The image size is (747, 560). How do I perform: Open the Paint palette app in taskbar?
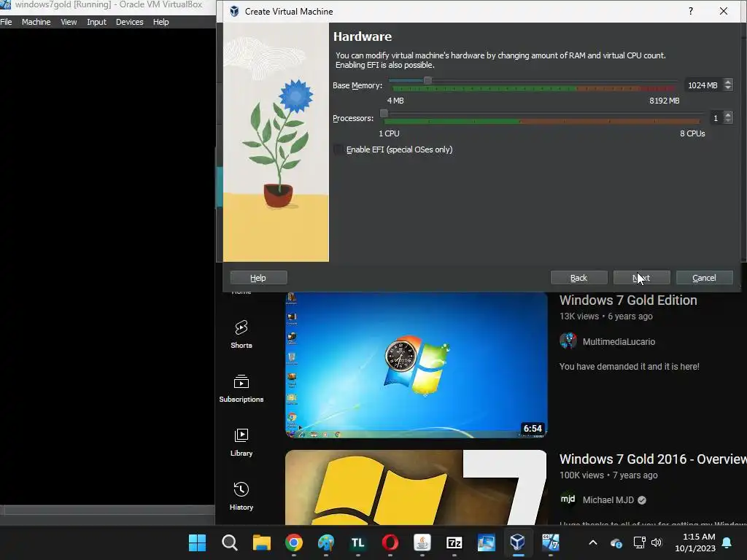point(326,542)
